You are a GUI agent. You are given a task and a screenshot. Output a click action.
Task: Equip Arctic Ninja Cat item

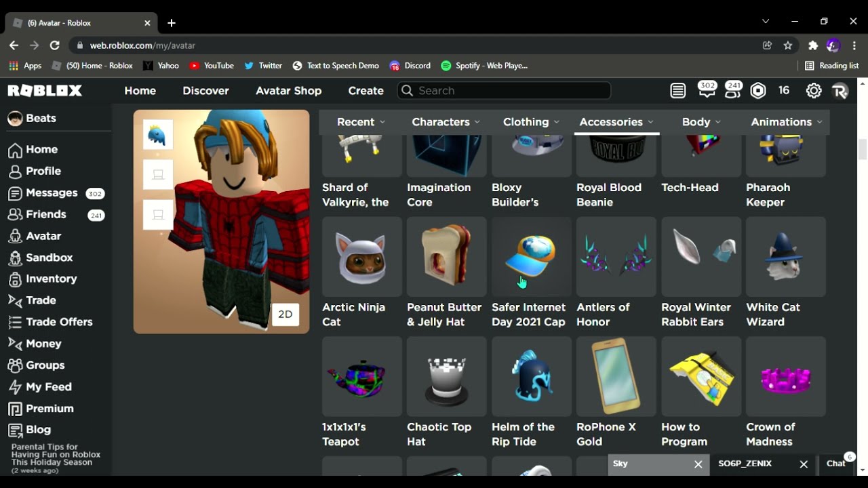pos(361,257)
